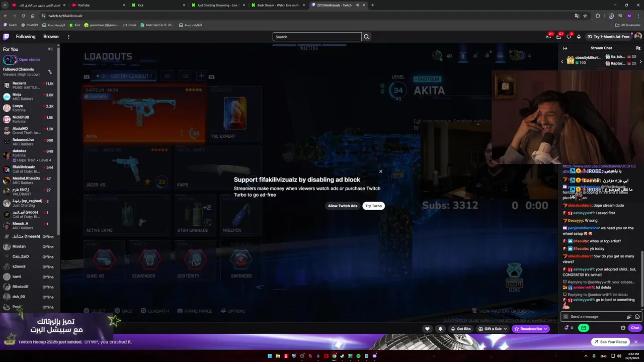
Task: Open Prime loot inbox icon with 21 badge
Action: (548, 36)
